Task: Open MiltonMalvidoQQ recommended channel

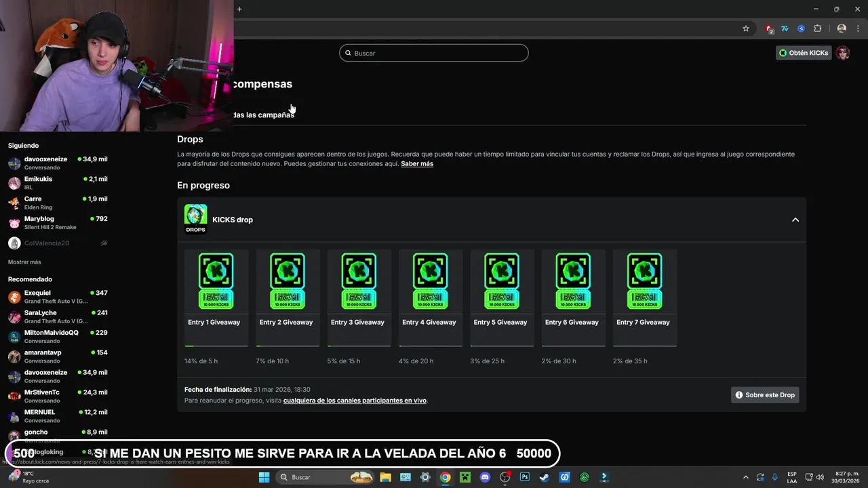Action: [58, 336]
